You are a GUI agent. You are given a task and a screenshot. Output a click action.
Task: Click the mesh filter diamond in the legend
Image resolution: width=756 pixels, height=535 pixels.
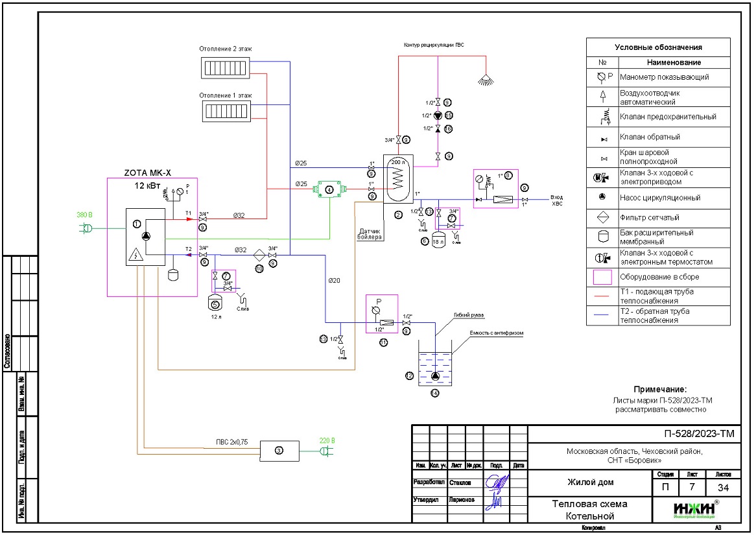click(603, 218)
